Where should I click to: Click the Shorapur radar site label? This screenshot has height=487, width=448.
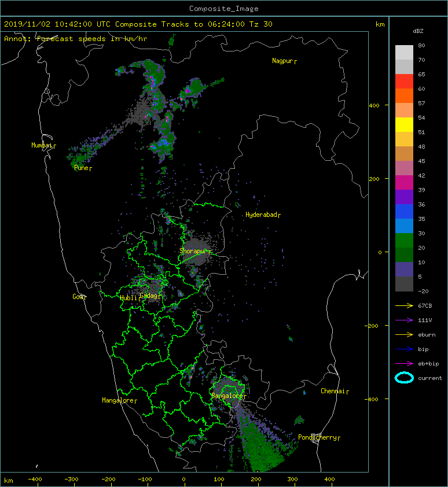point(192,251)
